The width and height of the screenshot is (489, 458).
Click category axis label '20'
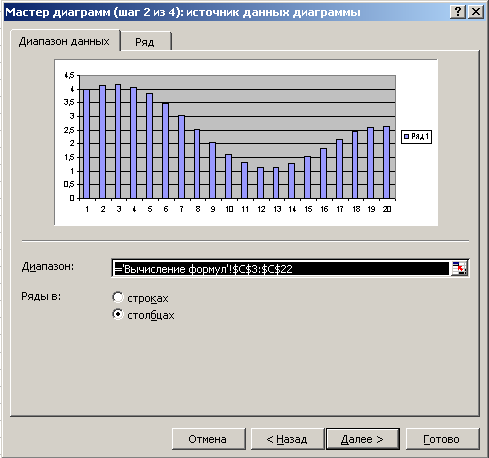coord(387,209)
